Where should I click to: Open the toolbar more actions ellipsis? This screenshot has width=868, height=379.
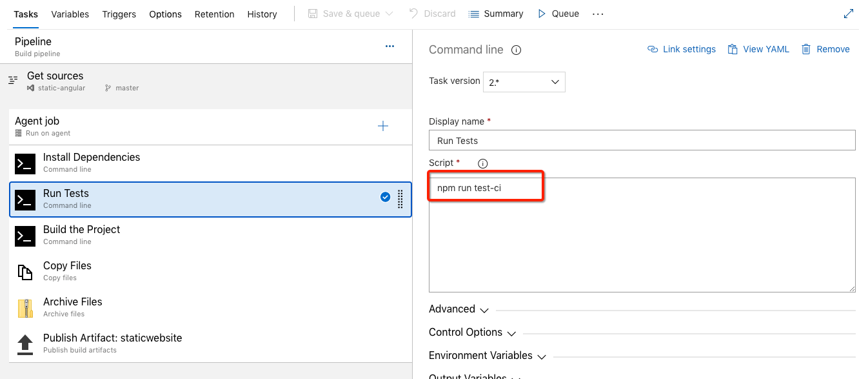(598, 14)
